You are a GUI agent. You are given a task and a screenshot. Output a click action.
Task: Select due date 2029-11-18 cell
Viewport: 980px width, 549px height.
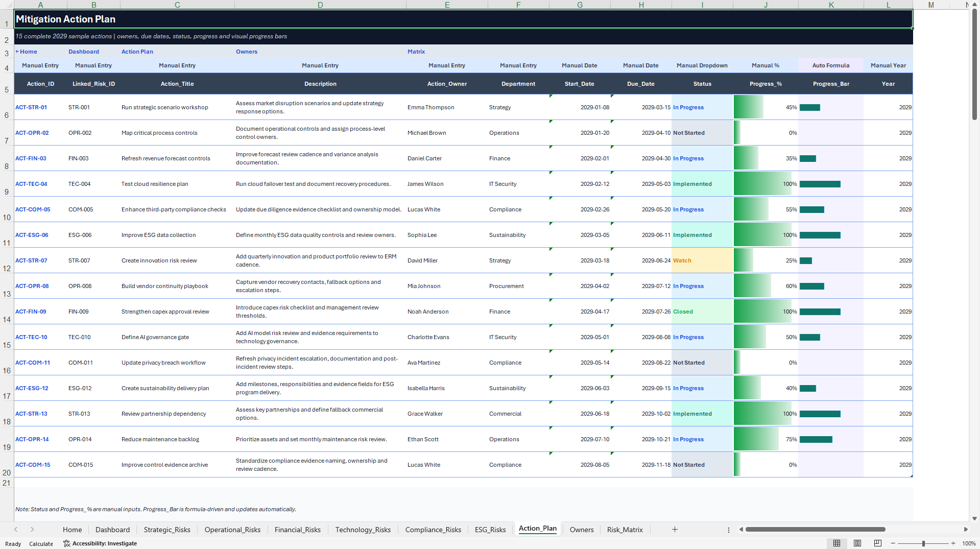pos(641,465)
